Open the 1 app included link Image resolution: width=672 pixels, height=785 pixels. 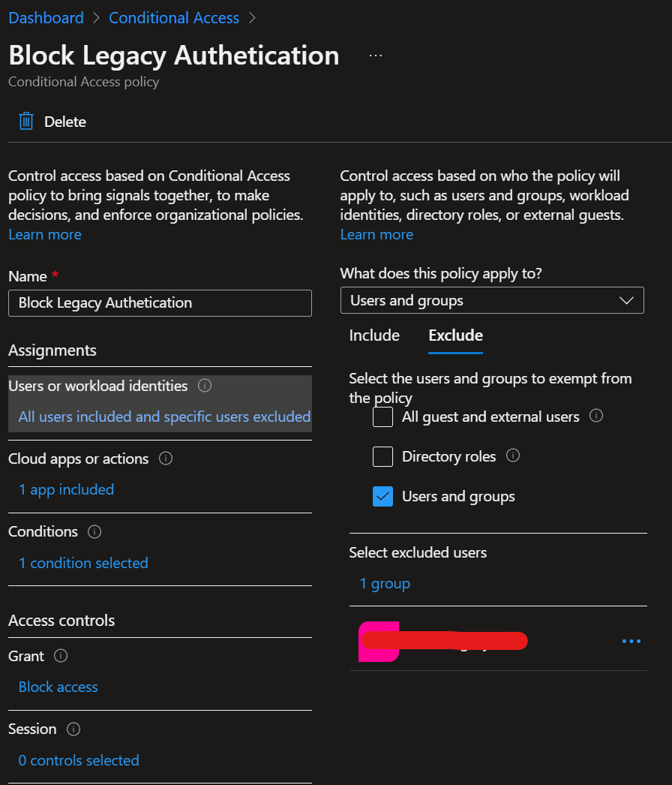[x=66, y=489]
